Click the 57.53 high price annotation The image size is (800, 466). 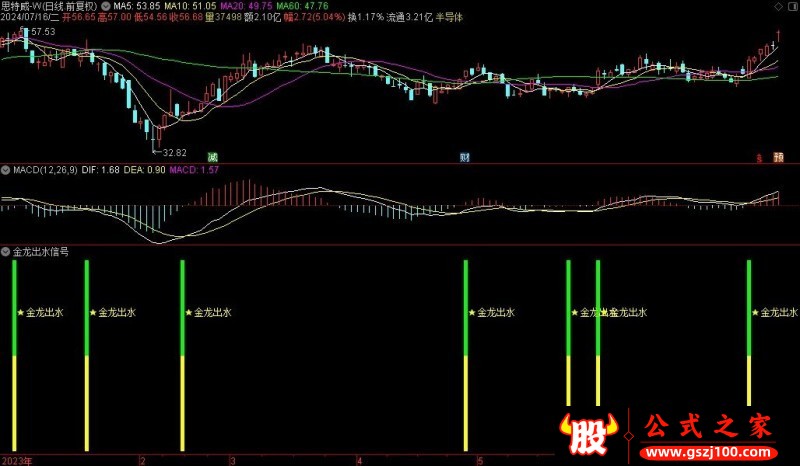point(43,32)
